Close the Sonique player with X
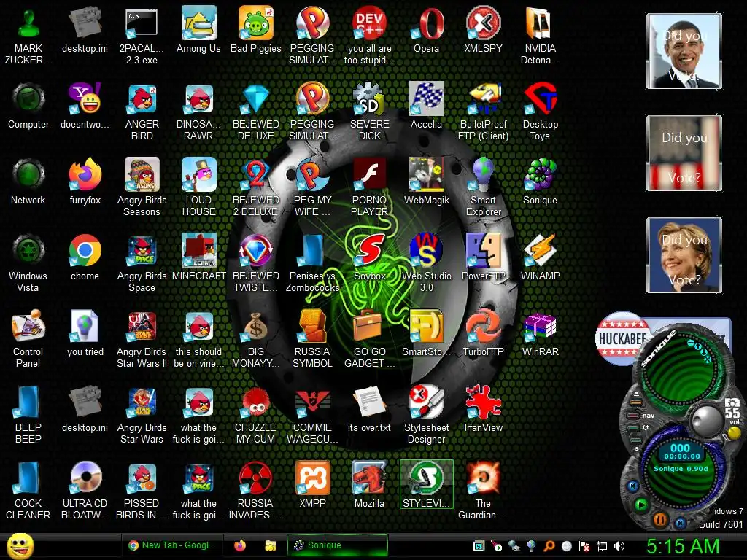Image resolution: width=747 pixels, height=560 pixels. coord(708,360)
